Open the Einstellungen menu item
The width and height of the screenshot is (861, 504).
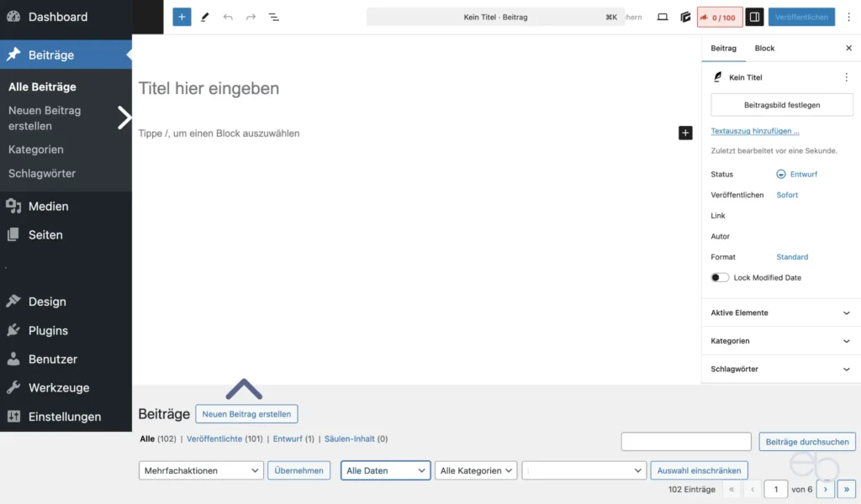click(x=66, y=417)
